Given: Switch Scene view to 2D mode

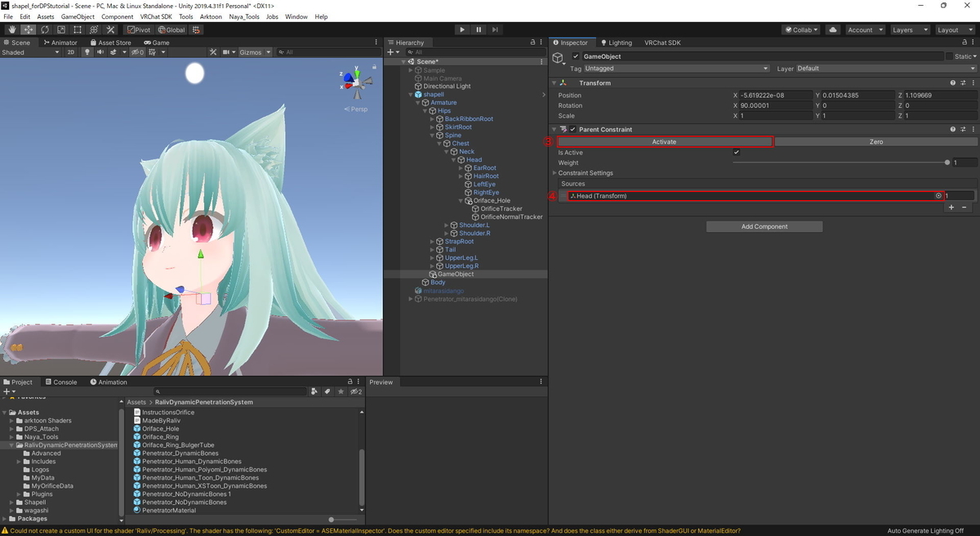Looking at the screenshot, I should 71,51.
